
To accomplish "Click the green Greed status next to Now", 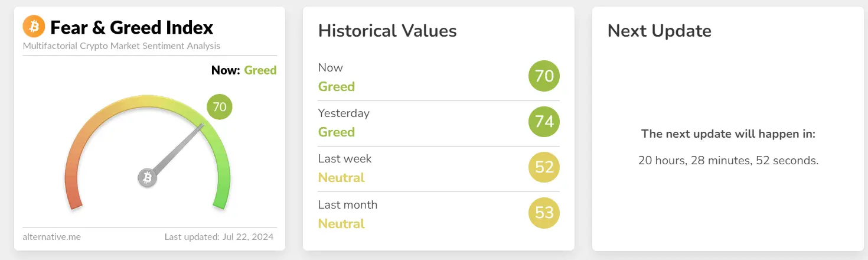I will tap(260, 70).
